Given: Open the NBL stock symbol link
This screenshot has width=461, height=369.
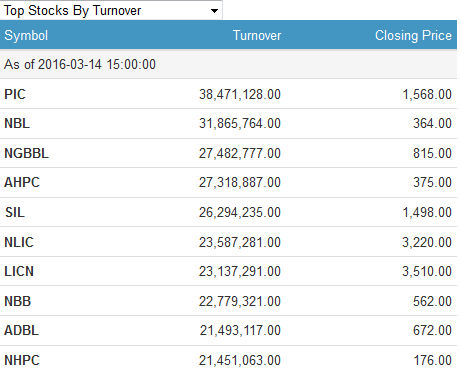Looking at the screenshot, I should pos(17,123).
